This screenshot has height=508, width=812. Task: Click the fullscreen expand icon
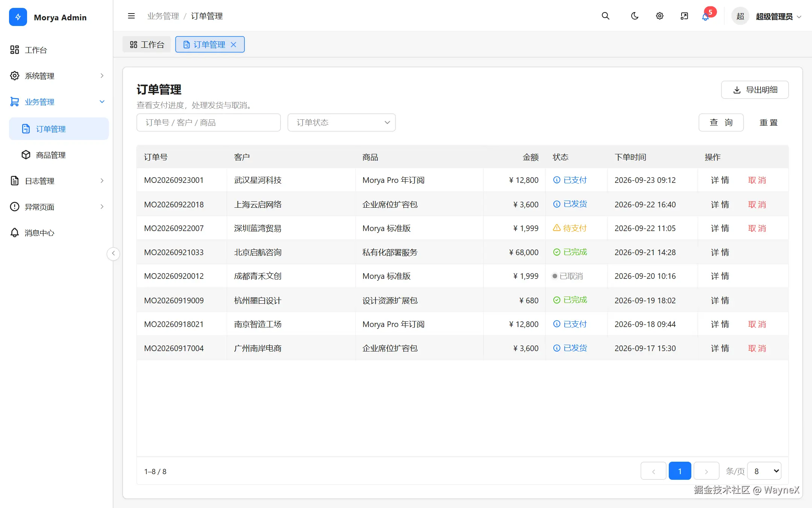pyautogui.click(x=684, y=16)
